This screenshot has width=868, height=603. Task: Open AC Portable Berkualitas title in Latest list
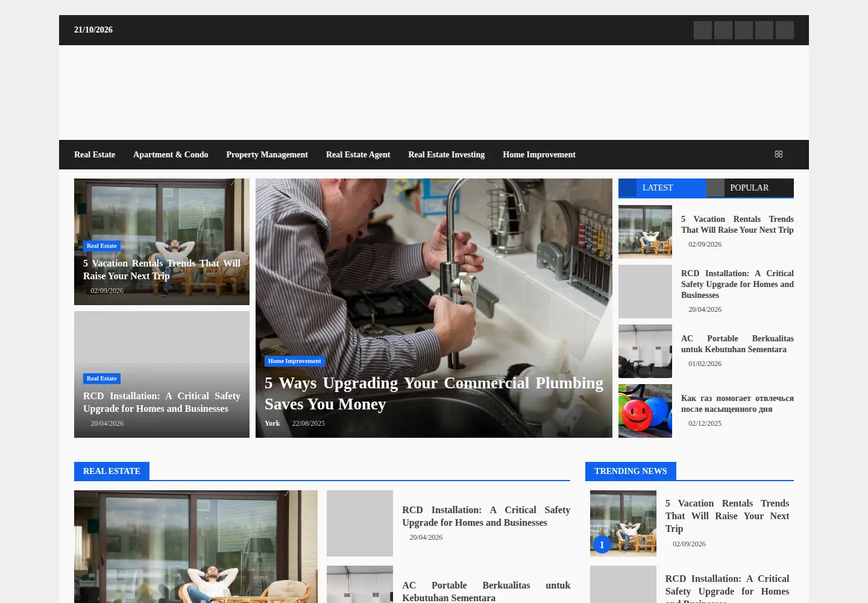tap(737, 344)
